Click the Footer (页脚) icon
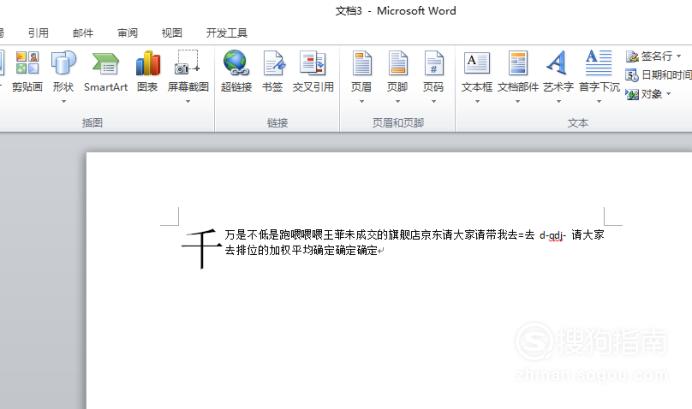The width and height of the screenshot is (692, 409). pyautogui.click(x=397, y=63)
